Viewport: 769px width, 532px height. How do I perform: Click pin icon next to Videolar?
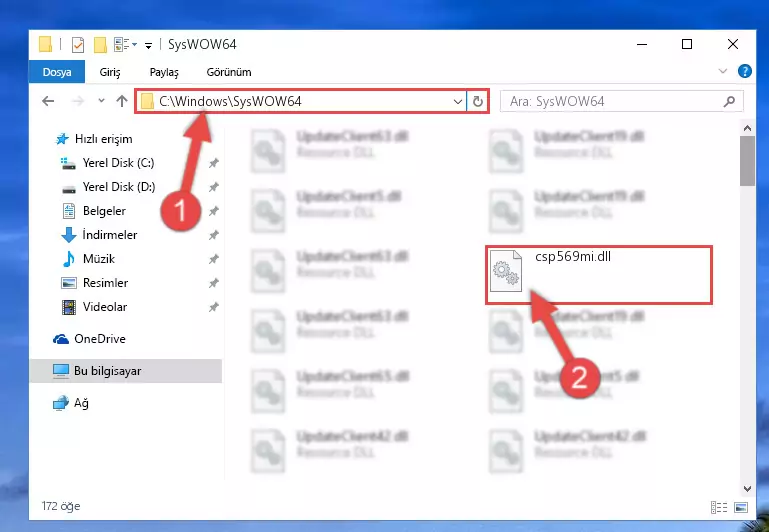pos(213,307)
